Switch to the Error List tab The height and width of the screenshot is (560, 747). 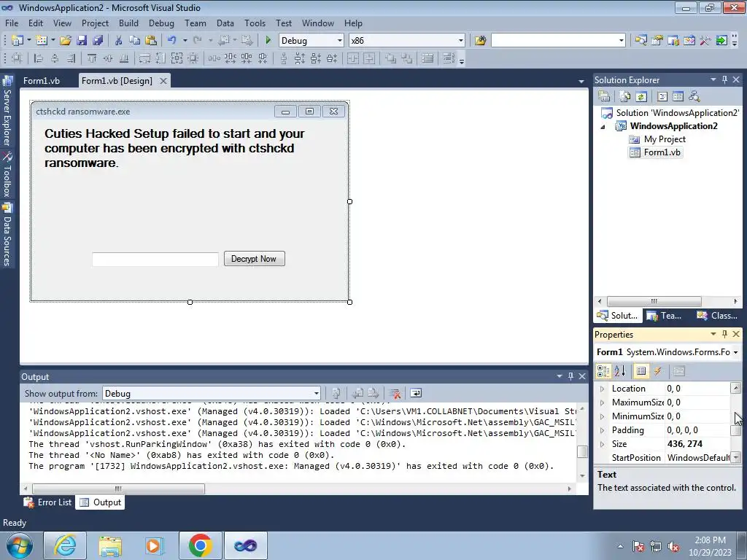coord(48,502)
